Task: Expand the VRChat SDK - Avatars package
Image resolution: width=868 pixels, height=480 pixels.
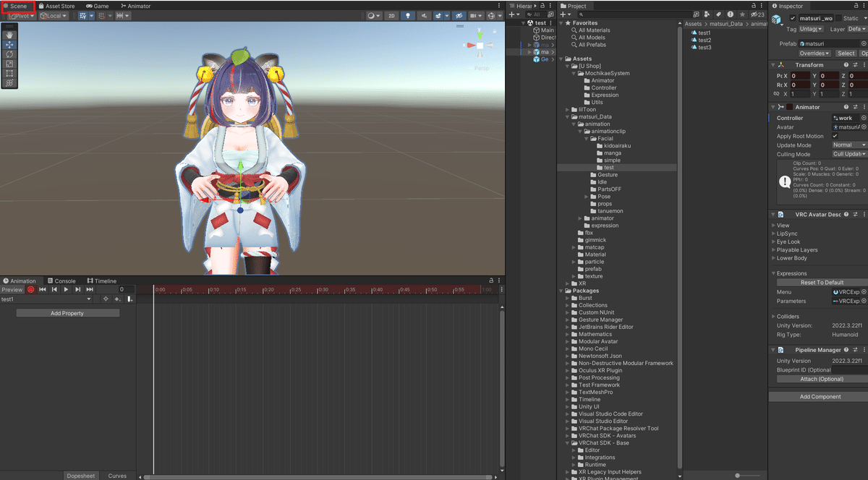Action: (566, 435)
